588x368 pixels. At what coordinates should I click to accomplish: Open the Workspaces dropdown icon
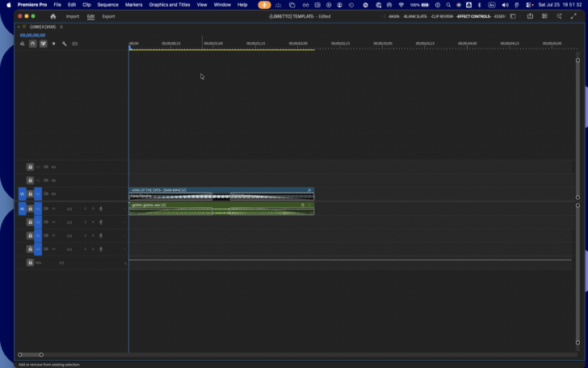coord(513,16)
